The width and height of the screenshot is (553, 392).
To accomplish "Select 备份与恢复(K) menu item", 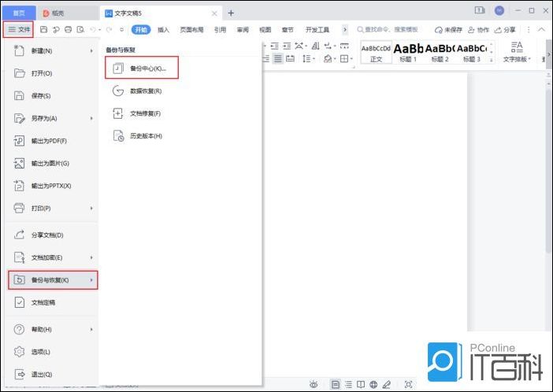I will (53, 280).
